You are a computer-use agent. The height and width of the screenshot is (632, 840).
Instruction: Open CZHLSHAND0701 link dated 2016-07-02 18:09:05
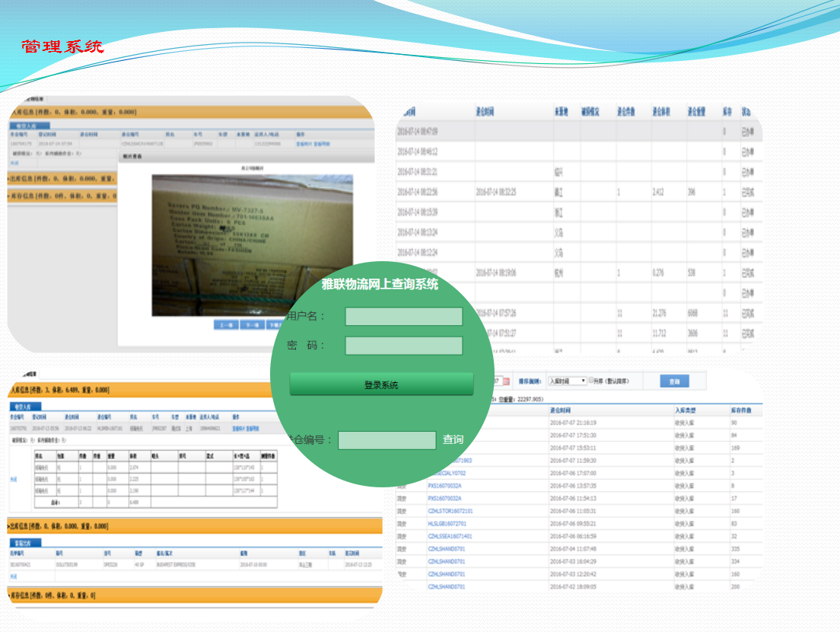(446, 587)
